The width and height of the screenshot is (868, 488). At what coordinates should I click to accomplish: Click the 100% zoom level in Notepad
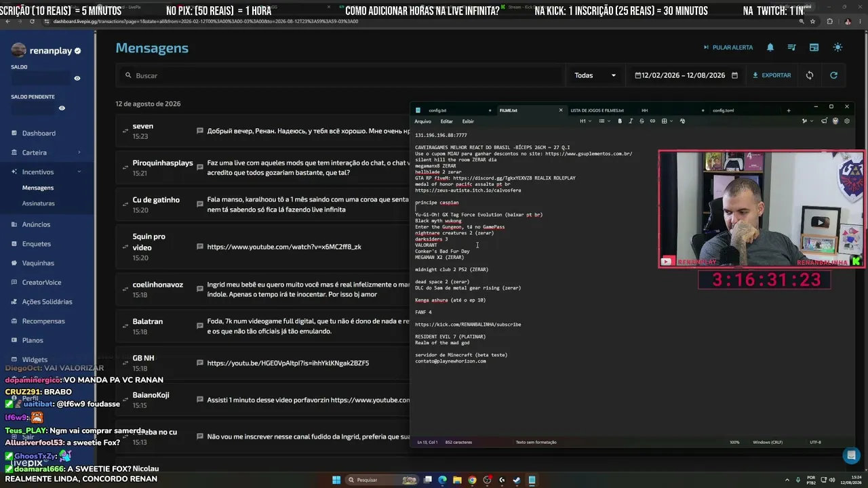pyautogui.click(x=734, y=443)
